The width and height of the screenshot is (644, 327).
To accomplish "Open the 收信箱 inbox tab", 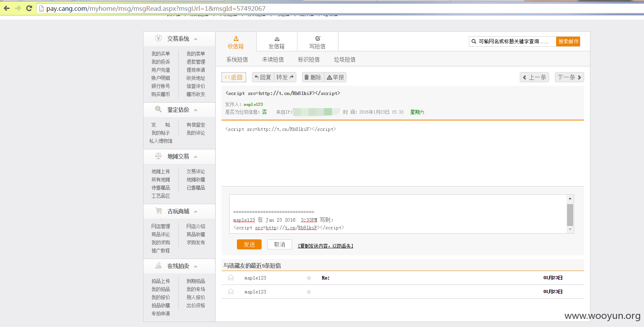I will pos(236,42).
